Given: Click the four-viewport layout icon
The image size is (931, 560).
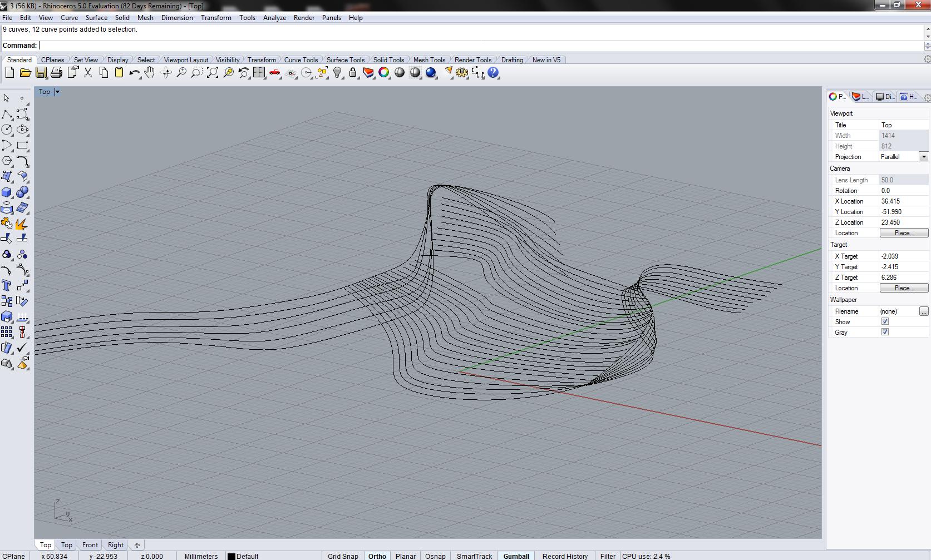Looking at the screenshot, I should pos(259,73).
